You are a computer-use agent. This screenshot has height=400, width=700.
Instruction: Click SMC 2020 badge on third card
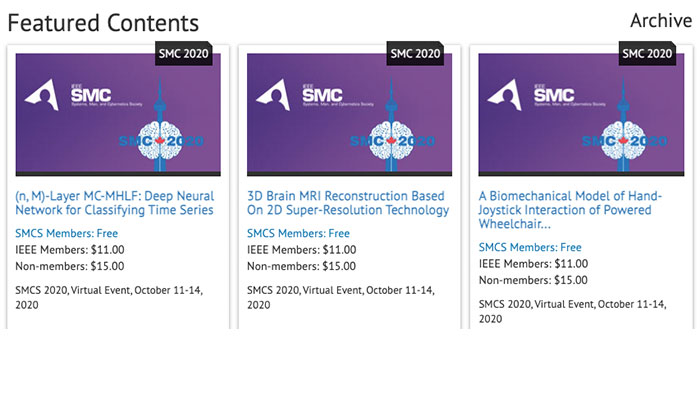coord(647,54)
